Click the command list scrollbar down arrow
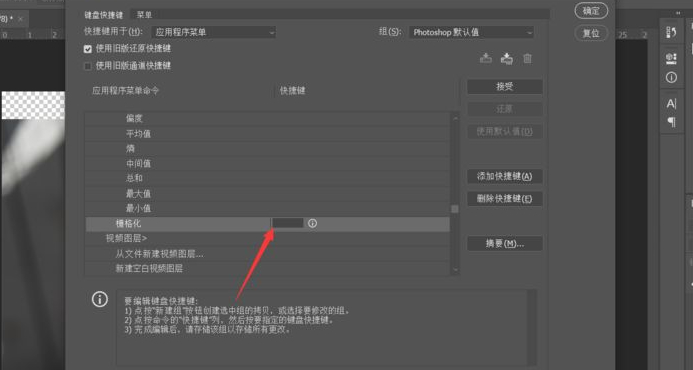 coord(455,270)
